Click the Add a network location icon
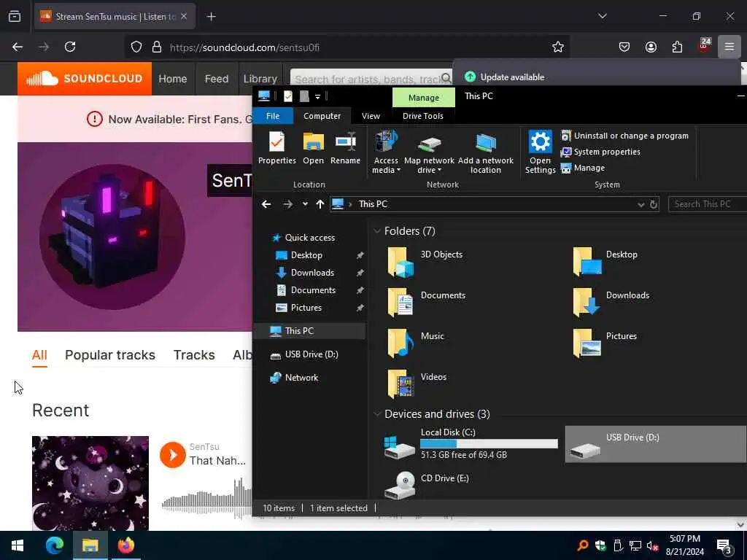Image resolution: width=747 pixels, height=560 pixels. coord(485,152)
